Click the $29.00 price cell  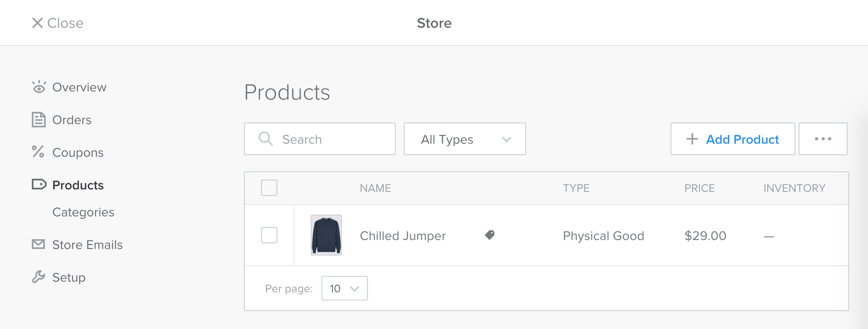[x=705, y=236]
